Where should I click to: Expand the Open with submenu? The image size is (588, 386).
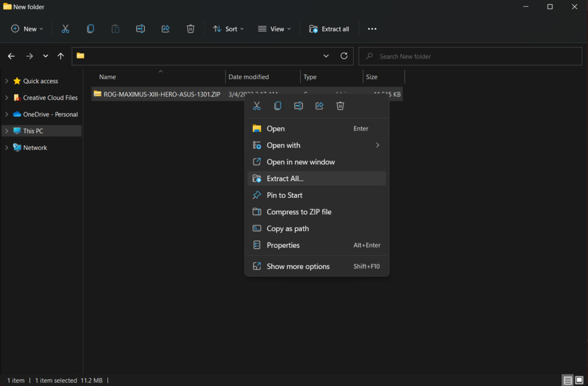point(377,146)
